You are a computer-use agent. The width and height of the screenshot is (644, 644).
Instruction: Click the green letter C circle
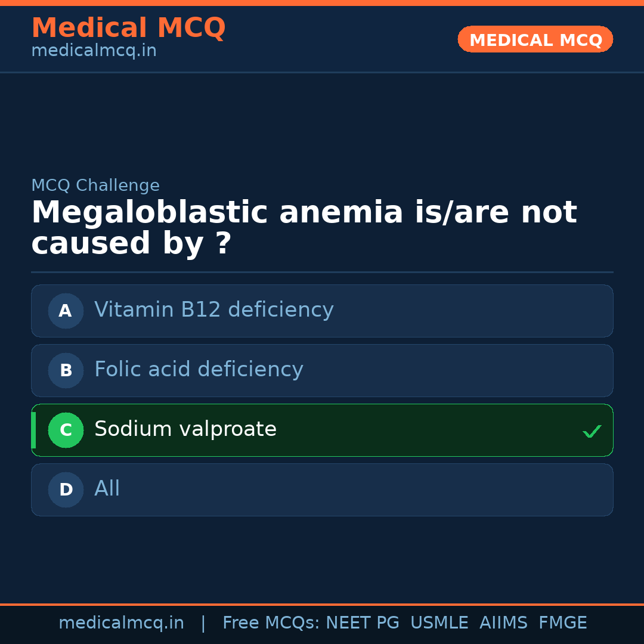click(x=66, y=430)
